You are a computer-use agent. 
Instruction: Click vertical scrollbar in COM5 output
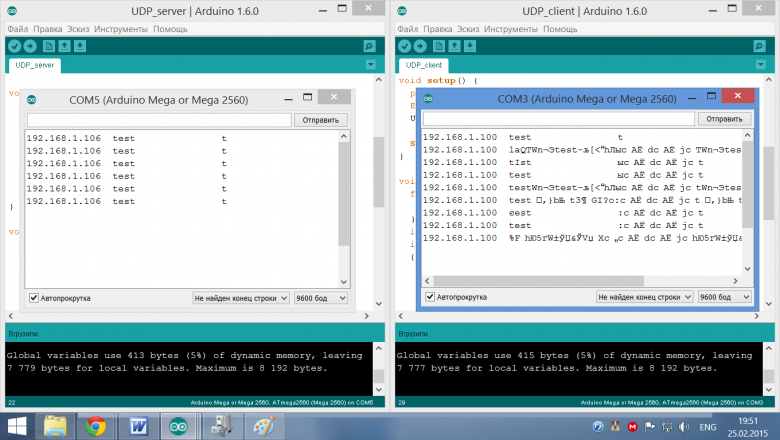pos(344,194)
